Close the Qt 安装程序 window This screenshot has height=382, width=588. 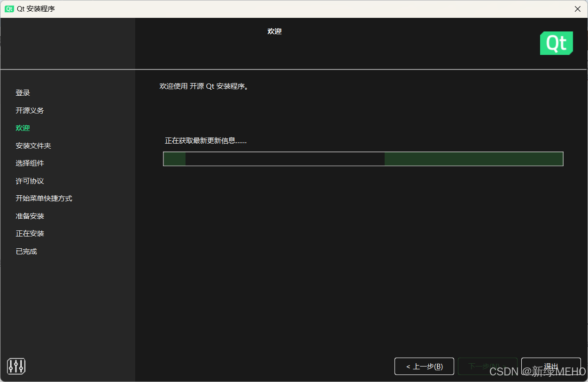578,9
